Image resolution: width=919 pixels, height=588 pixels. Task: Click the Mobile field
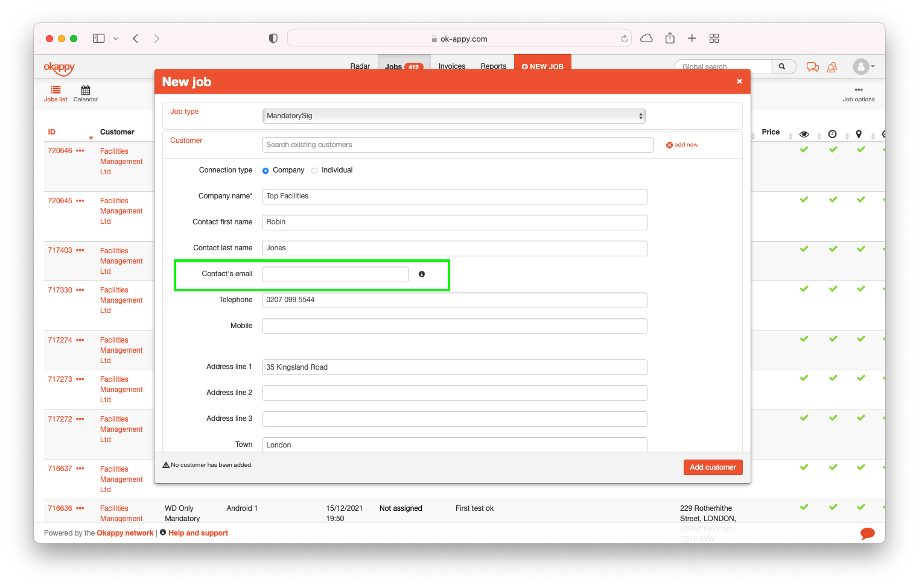455,326
